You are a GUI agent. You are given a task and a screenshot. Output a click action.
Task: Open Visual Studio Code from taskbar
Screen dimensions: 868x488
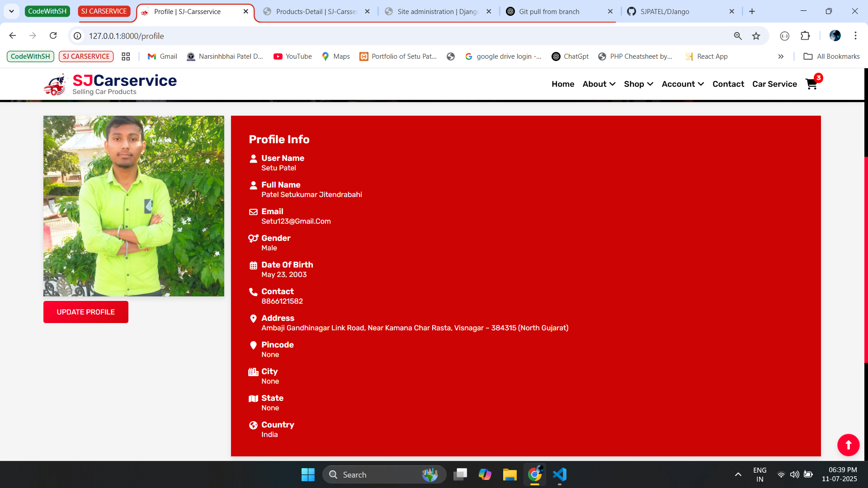560,474
